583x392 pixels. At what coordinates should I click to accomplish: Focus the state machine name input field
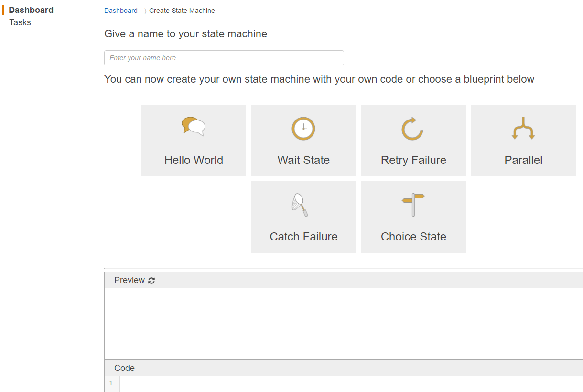pyautogui.click(x=224, y=58)
